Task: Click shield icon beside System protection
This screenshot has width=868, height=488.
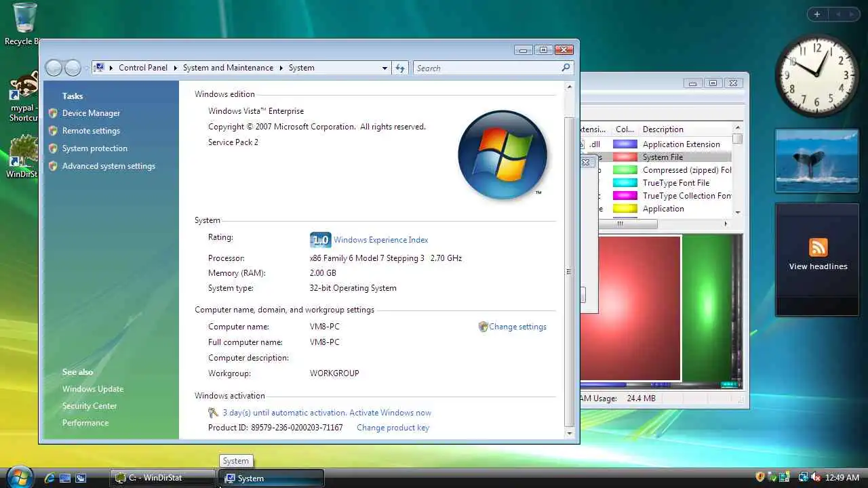Action: (x=53, y=148)
